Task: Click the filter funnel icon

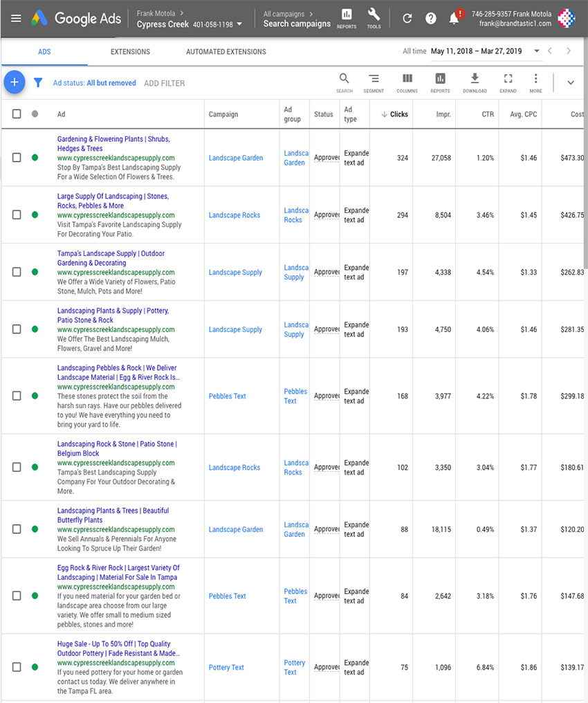Action: coord(38,82)
